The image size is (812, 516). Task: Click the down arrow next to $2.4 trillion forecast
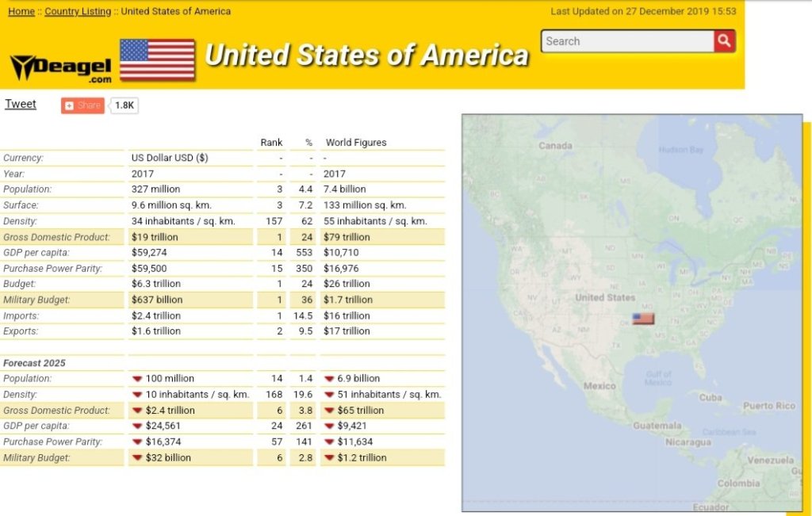click(137, 411)
